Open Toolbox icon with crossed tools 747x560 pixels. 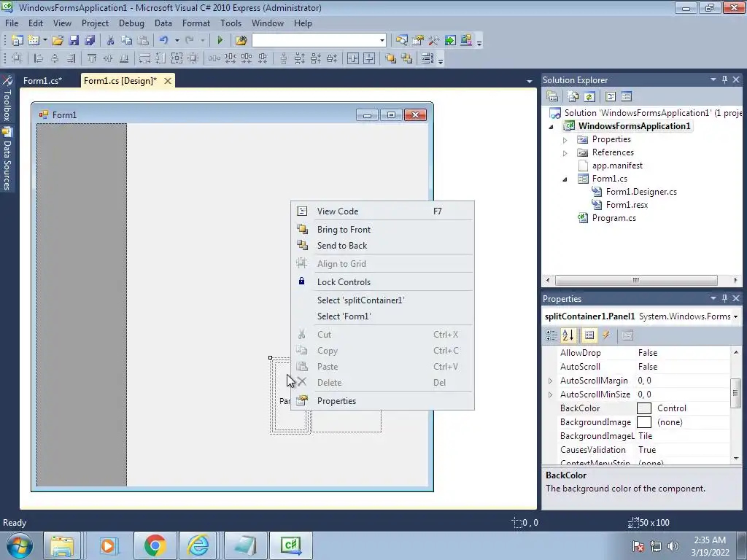click(x=433, y=41)
